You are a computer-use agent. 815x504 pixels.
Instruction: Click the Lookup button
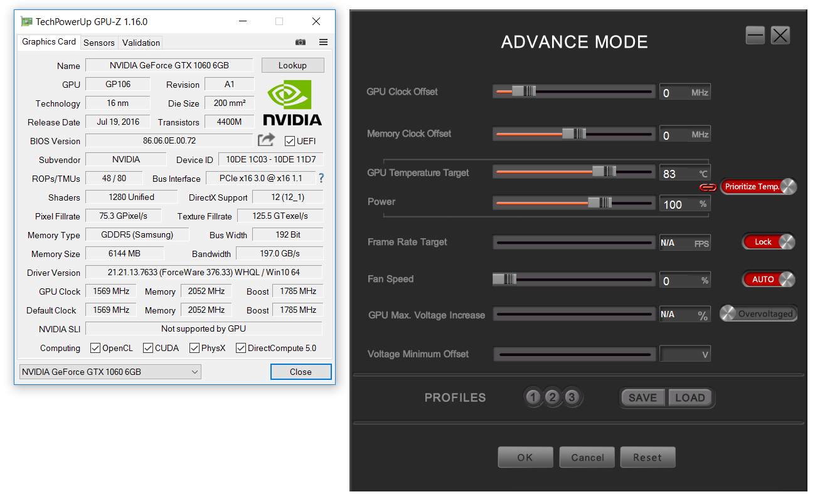click(x=292, y=65)
